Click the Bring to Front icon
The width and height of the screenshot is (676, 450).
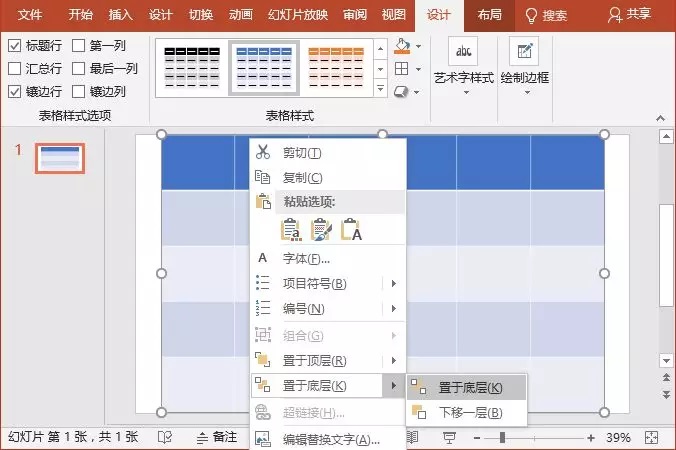click(x=263, y=359)
